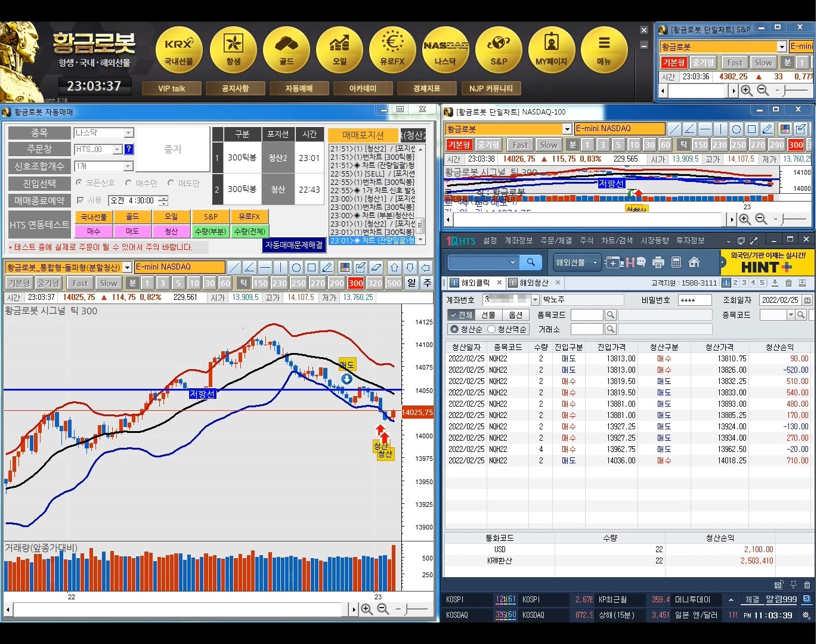Select the diagonal line drawing tool in main chart

[234, 267]
